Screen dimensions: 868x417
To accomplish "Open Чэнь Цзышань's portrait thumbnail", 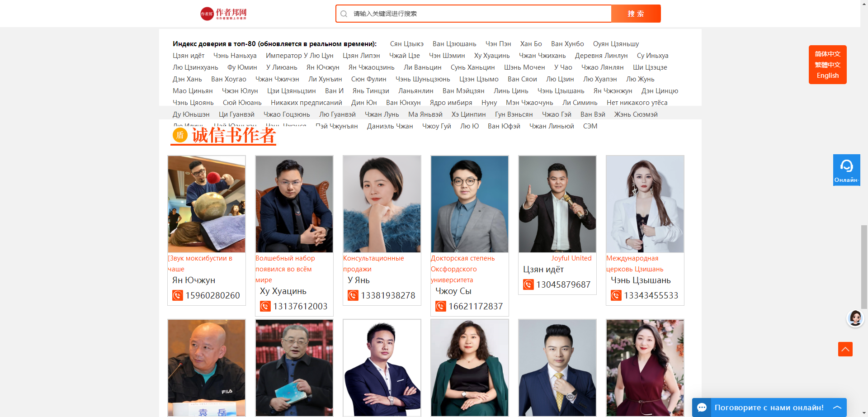I will 645,204.
